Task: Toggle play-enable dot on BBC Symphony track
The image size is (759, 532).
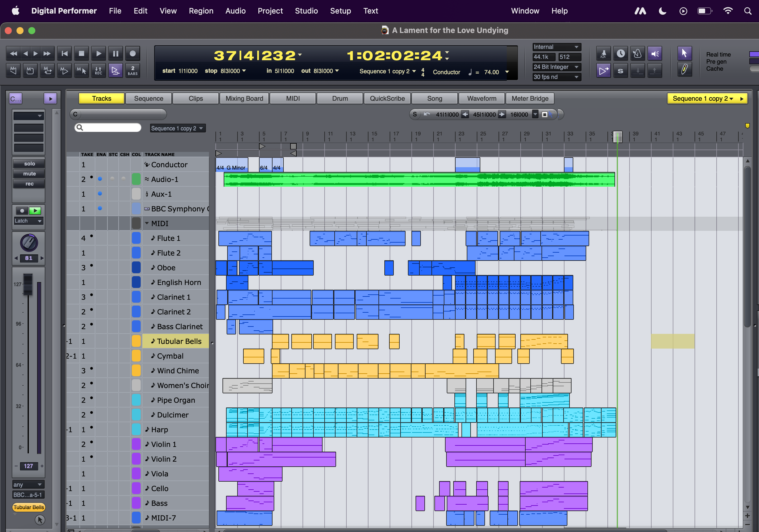Action: tap(100, 208)
